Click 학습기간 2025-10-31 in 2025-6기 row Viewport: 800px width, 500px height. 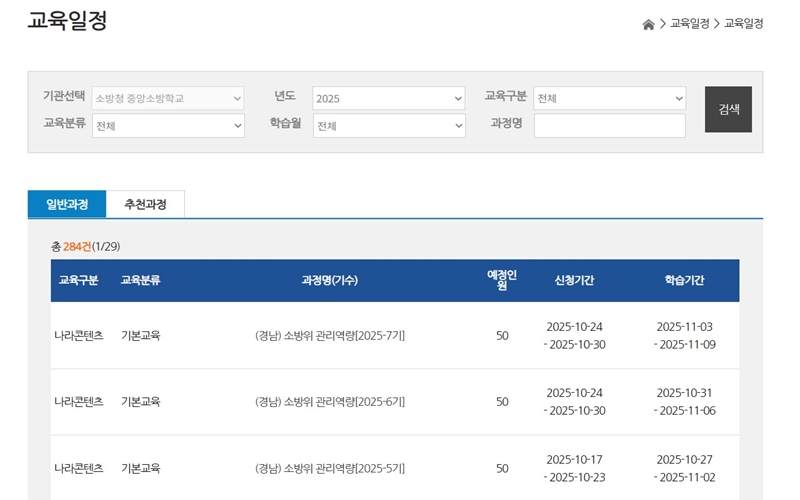684,393
